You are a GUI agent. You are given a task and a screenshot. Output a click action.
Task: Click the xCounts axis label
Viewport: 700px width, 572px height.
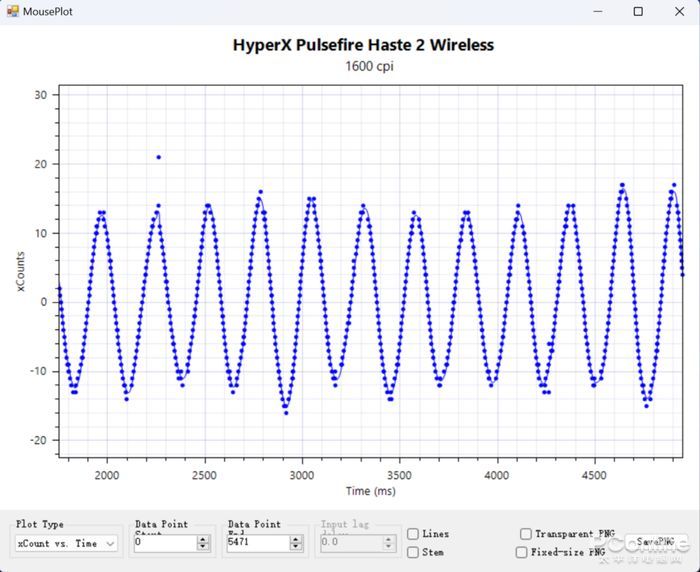(x=21, y=272)
